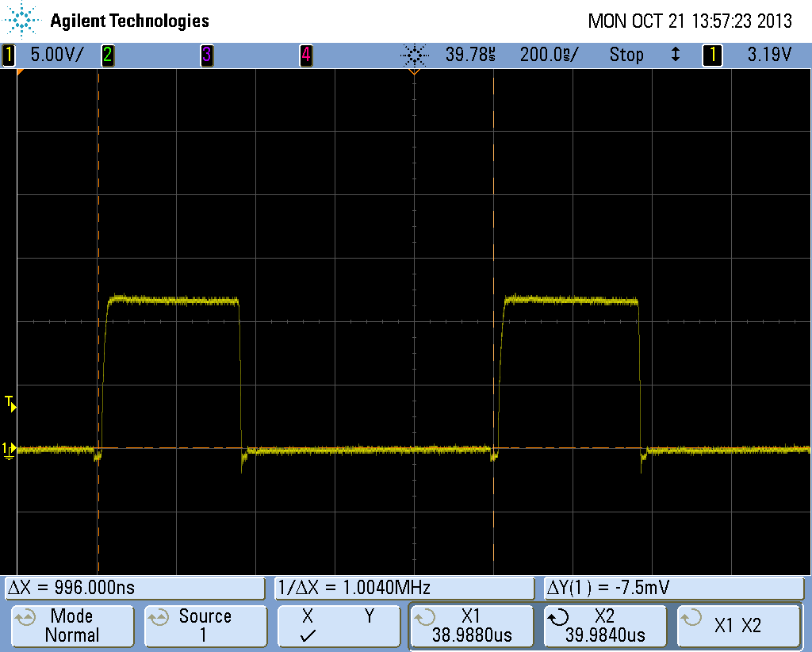Image resolution: width=812 pixels, height=652 pixels.
Task: Toggle the X Y cursor selection softkey
Action: pyautogui.click(x=339, y=626)
